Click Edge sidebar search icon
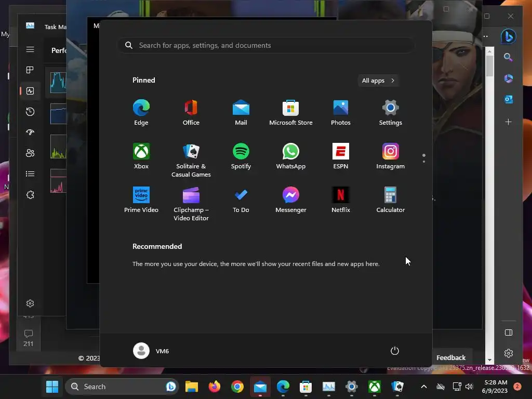Viewport: 532px width, 399px height. pos(508,57)
